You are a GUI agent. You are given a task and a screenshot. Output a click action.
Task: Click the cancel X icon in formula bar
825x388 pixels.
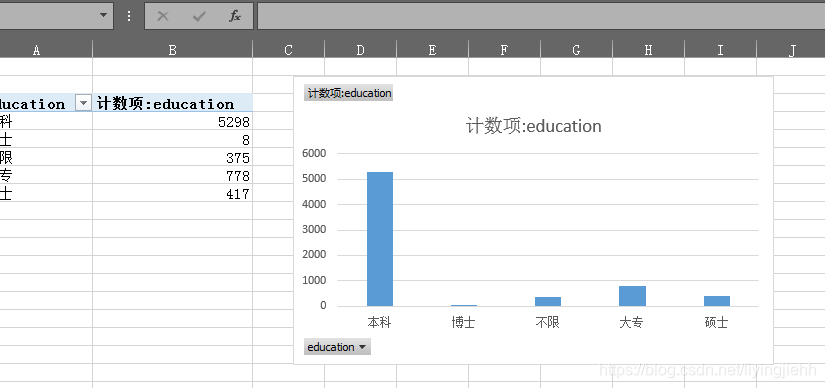click(x=163, y=16)
